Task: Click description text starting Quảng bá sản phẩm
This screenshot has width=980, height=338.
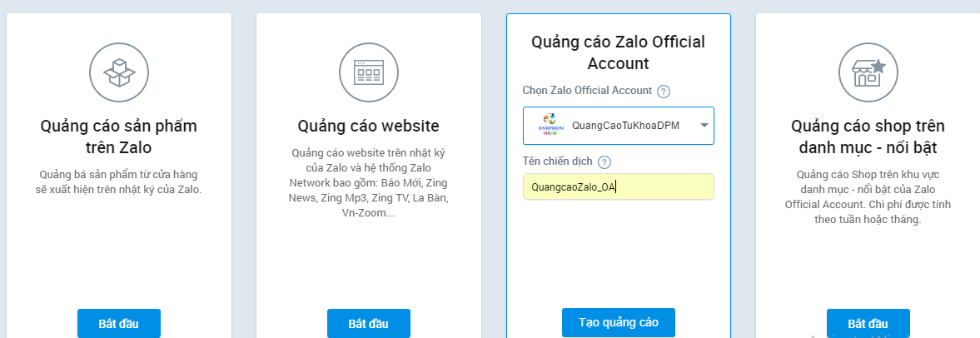Action: (119, 181)
